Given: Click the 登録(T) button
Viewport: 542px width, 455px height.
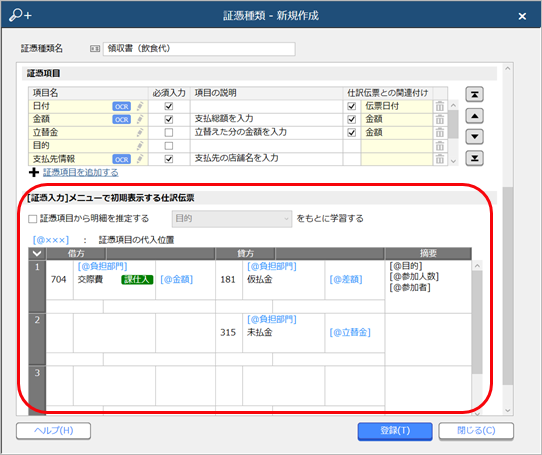Looking at the screenshot, I should point(395,431).
